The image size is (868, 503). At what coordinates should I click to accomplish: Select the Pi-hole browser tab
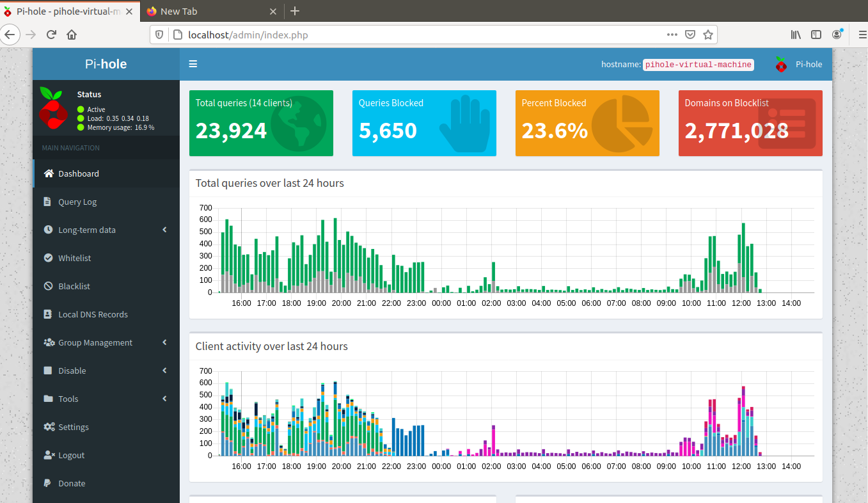coord(69,11)
